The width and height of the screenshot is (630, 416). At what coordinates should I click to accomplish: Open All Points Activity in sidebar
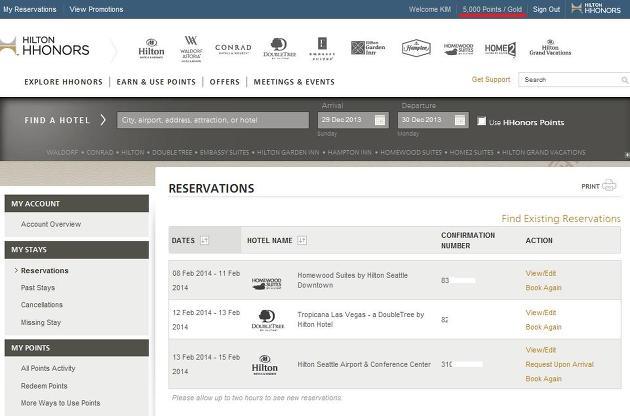[x=48, y=368]
